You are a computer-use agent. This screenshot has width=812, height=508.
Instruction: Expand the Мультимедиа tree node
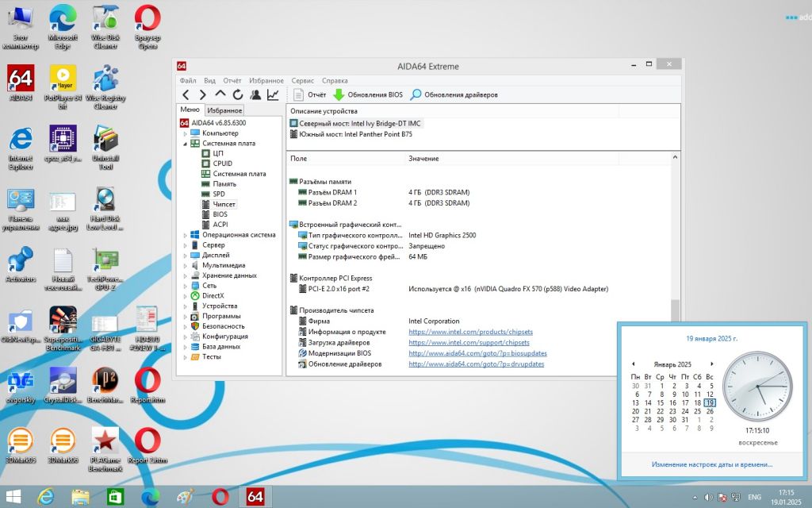[186, 266]
